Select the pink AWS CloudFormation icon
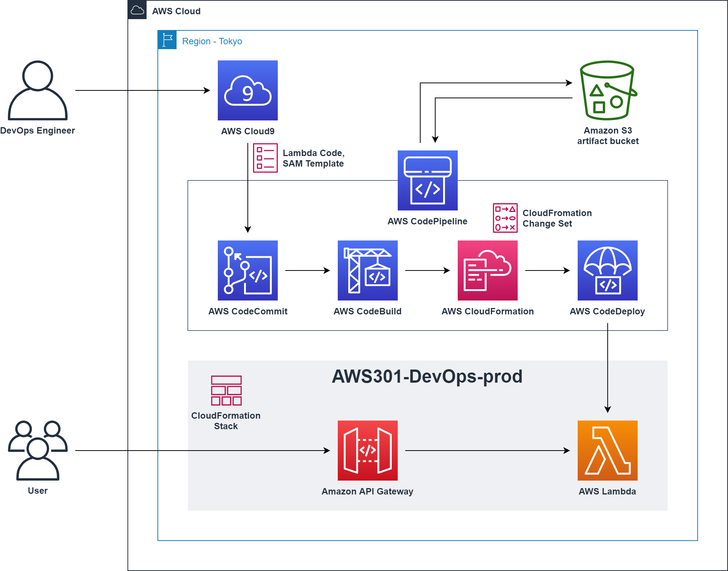728x571 pixels. click(x=488, y=270)
